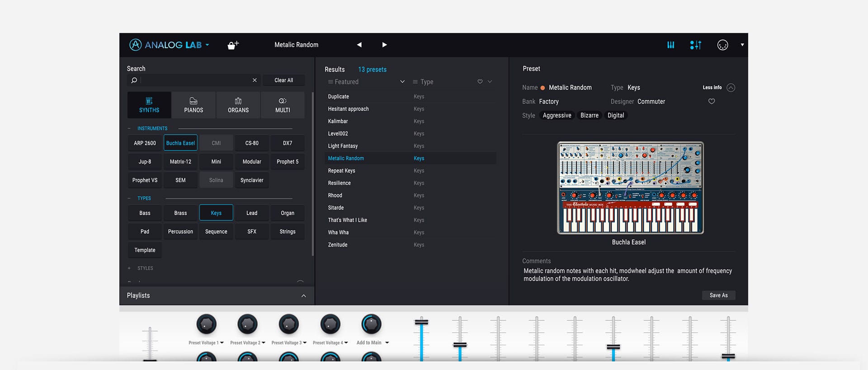The height and width of the screenshot is (370, 868).
Task: Expand the STYLES section
Action: (x=129, y=268)
